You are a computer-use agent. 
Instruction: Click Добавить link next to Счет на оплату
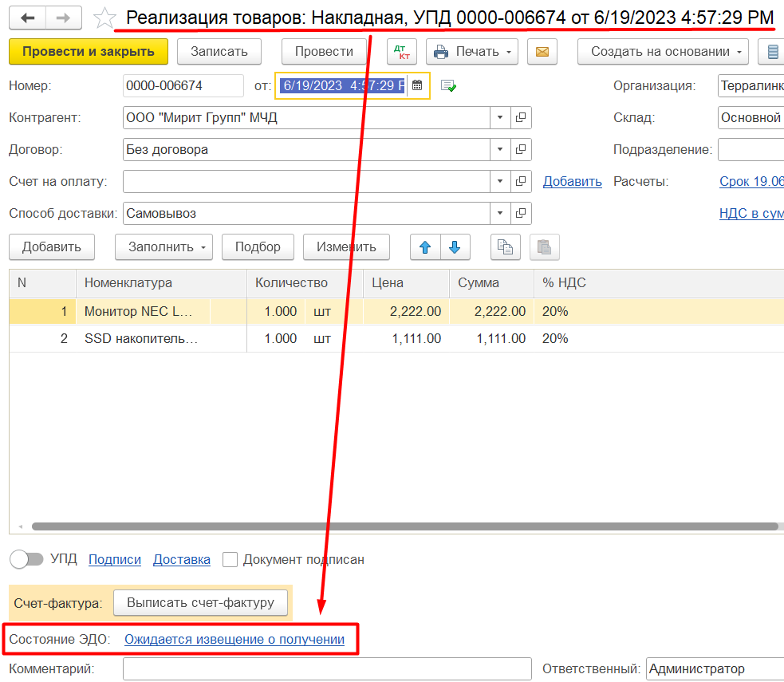(x=573, y=182)
